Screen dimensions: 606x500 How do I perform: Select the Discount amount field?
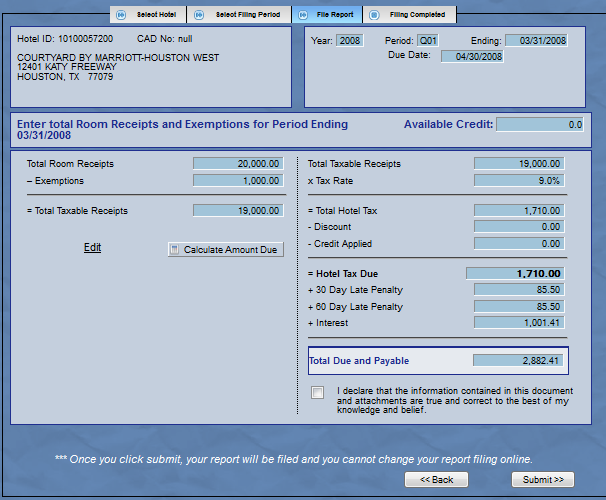pos(518,227)
